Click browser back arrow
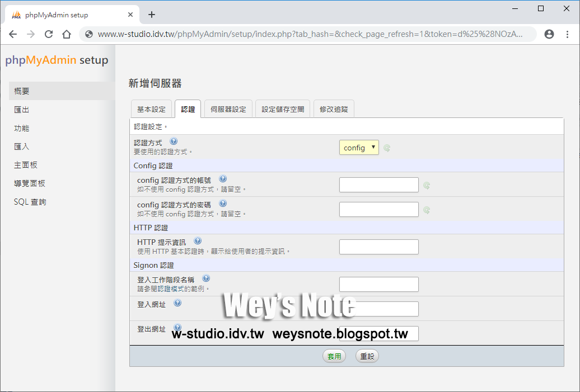The height and width of the screenshot is (392, 580). click(x=13, y=34)
